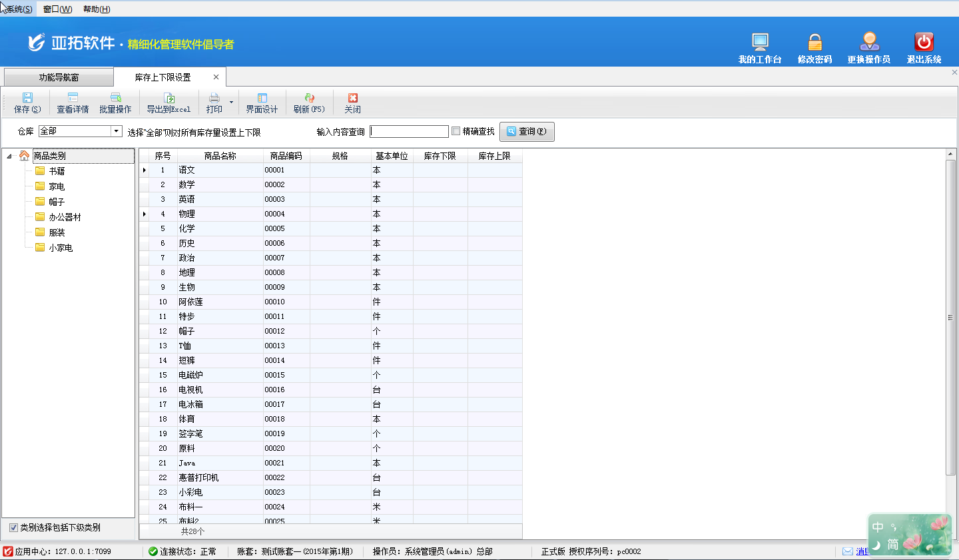The width and height of the screenshot is (959, 560).
Task: Click the Save (保存) toolbar icon
Action: (27, 98)
